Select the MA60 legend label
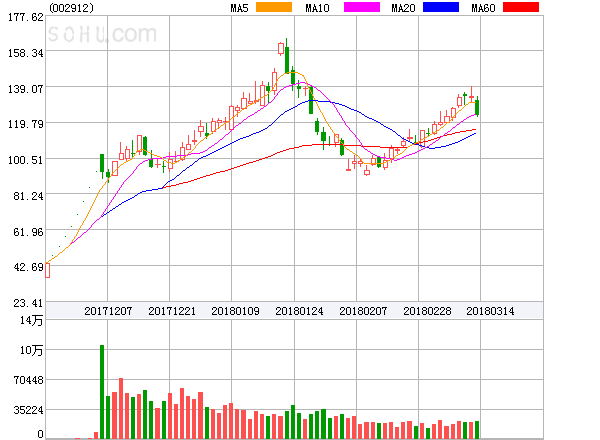 (x=483, y=8)
